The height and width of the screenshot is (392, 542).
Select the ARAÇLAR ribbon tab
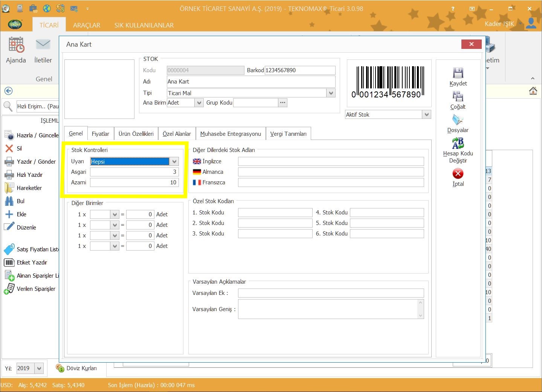(x=87, y=25)
